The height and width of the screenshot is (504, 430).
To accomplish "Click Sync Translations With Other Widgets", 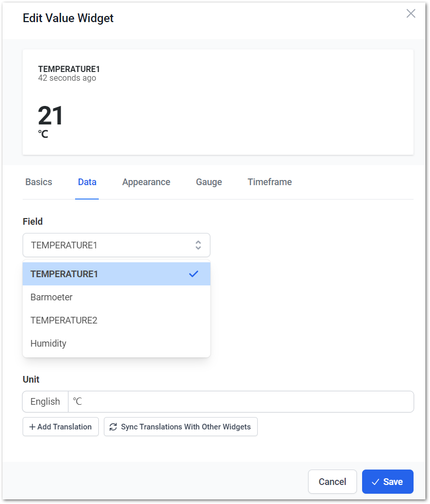I will pyautogui.click(x=181, y=427).
